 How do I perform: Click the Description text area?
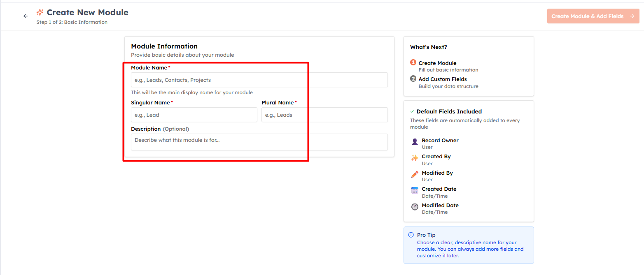tap(259, 142)
